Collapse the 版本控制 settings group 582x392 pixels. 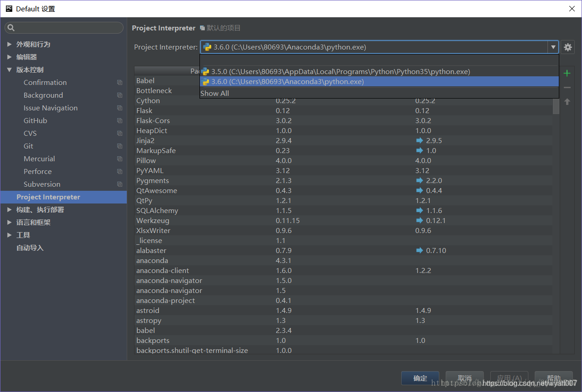pyautogui.click(x=10, y=70)
